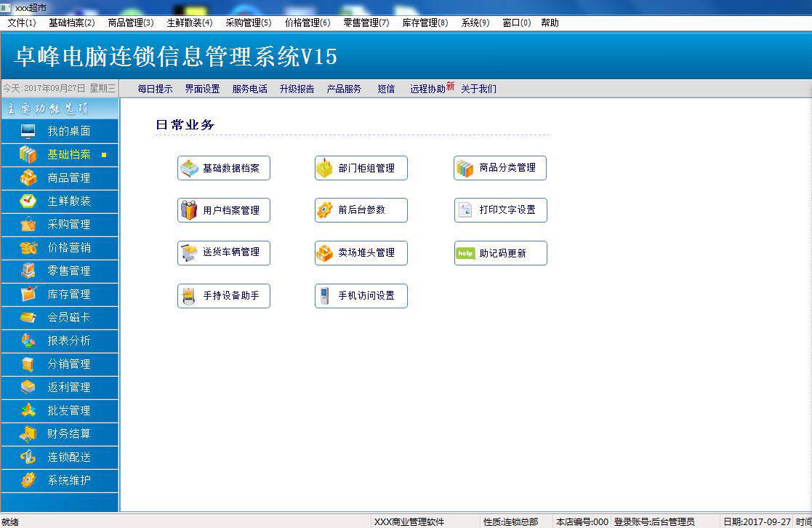The height and width of the screenshot is (528, 812).
Task: Click the 我的桌面 monitor icon
Action: coord(28,131)
